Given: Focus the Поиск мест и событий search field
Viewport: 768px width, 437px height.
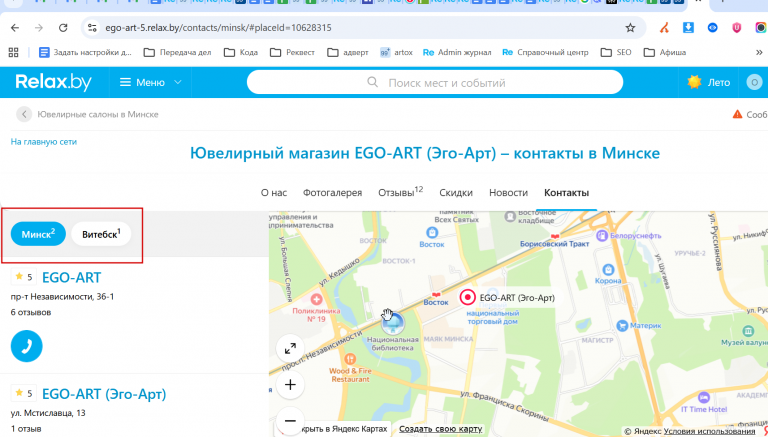Looking at the screenshot, I should pyautogui.click(x=435, y=82).
